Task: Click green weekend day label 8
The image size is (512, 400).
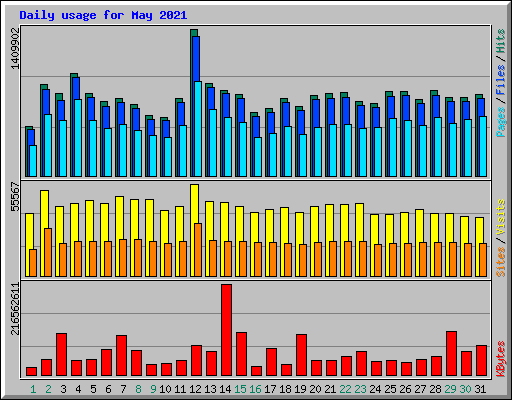Action: (138, 389)
